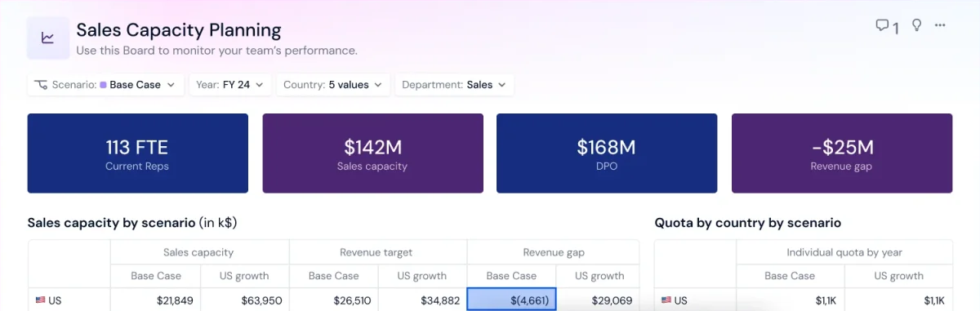Click the purple Base Case scenario color dot
Screen dimensions: 980x311
103,85
